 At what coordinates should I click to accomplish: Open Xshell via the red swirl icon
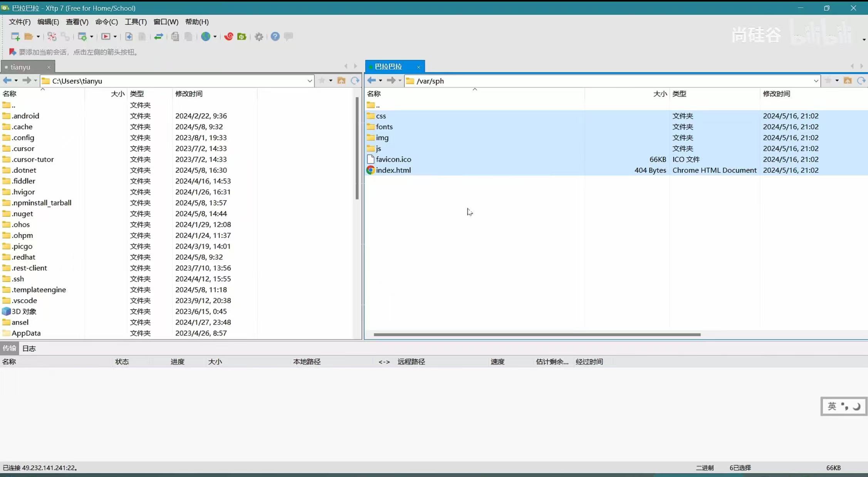pyautogui.click(x=228, y=36)
